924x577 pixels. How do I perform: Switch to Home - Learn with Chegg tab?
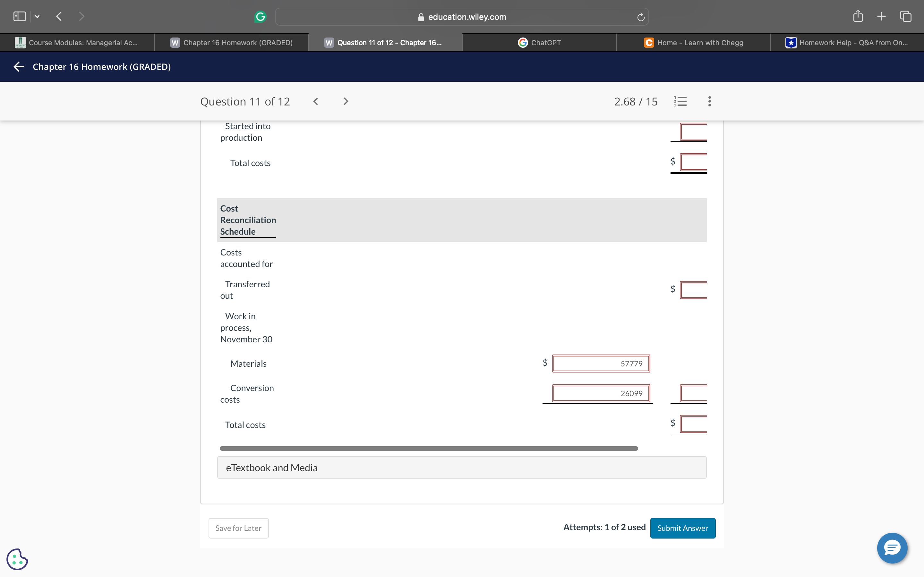point(693,43)
